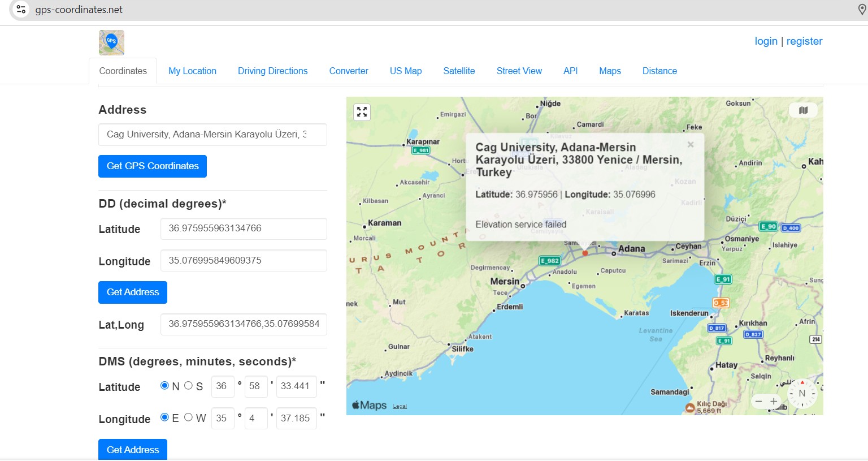Click the map compass N control
Viewport: 868px width, 461px height.
click(x=802, y=393)
